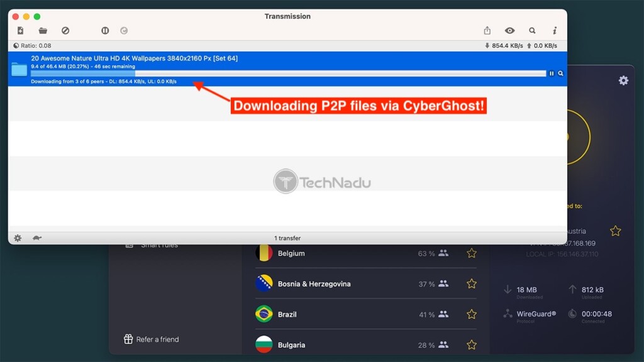Click the gift icon beside Refer a friend
The width and height of the screenshot is (644, 362).
(x=128, y=339)
